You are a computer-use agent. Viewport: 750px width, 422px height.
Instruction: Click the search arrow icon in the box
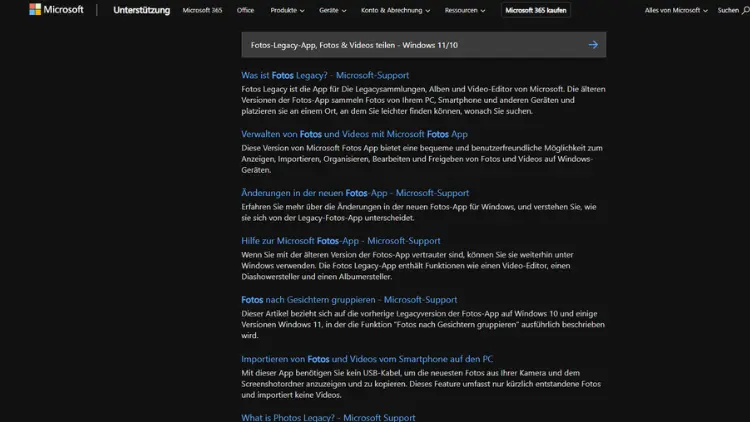click(593, 45)
